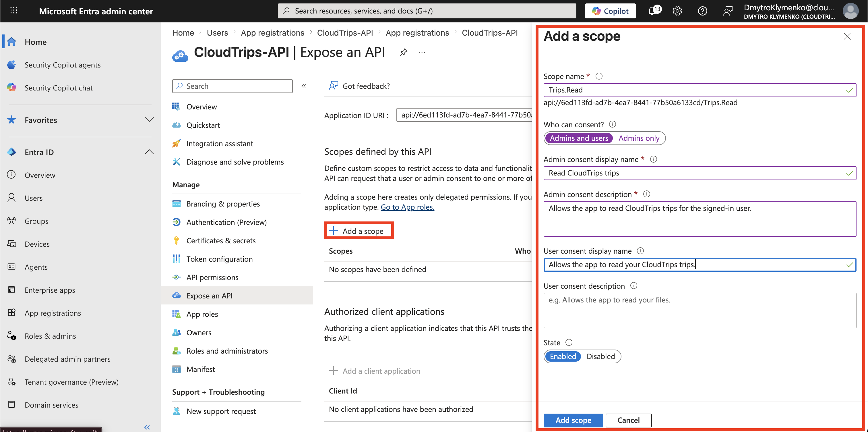Click the Agents sidebar icon
This screenshot has width=868, height=432.
click(11, 267)
